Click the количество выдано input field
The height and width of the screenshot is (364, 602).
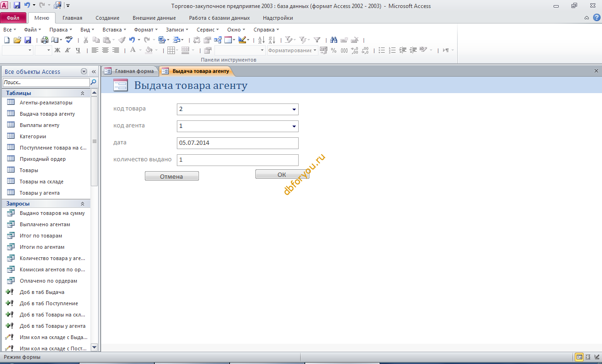(238, 160)
